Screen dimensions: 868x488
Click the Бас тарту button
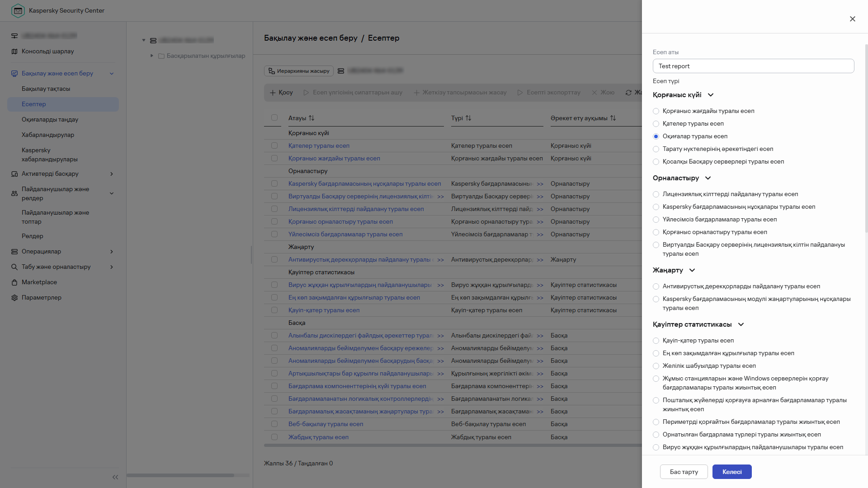tap(684, 472)
